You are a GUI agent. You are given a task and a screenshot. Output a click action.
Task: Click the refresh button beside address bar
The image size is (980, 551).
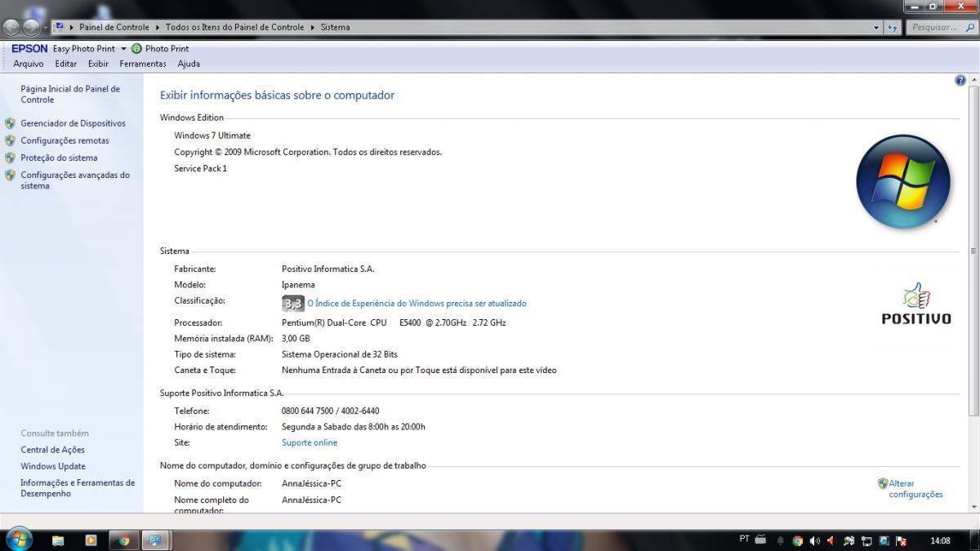tap(893, 27)
